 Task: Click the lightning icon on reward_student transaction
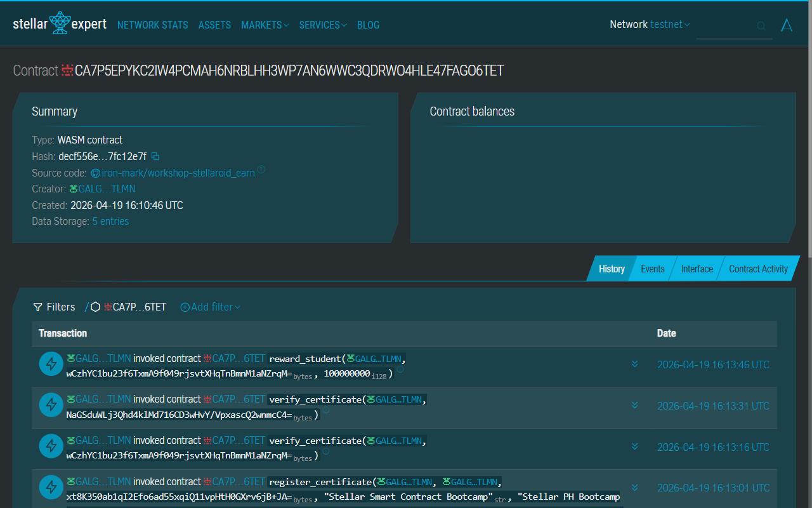[x=51, y=364]
